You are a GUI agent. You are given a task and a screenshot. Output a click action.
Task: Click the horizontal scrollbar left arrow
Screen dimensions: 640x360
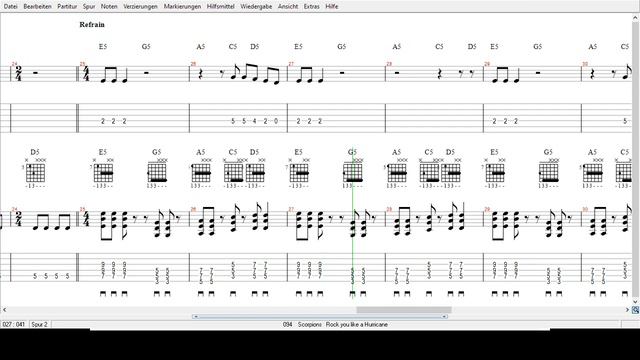4,310
